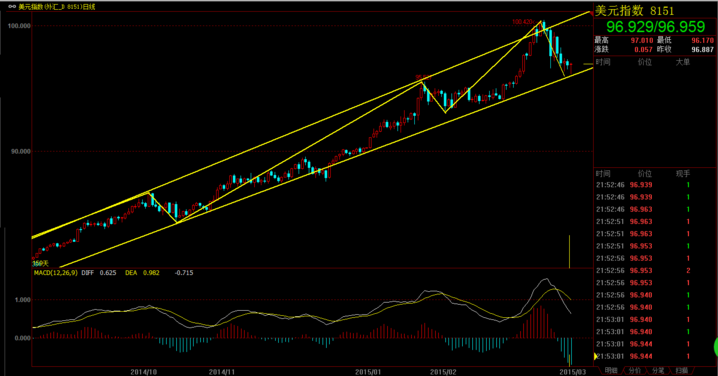Open the 扫描 tab at the bottom right
The width and height of the screenshot is (718, 376).
point(681,371)
